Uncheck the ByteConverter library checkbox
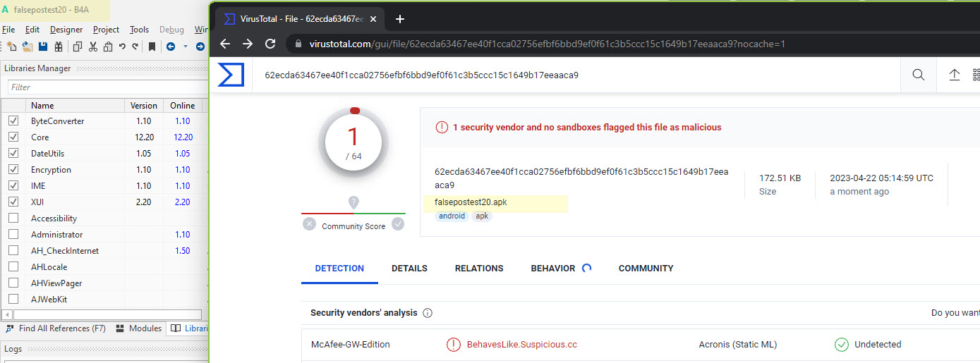980x363 pixels. tap(13, 121)
